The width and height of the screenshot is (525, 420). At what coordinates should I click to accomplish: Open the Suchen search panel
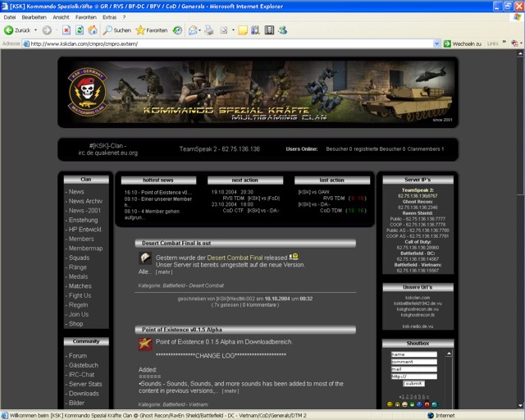(116, 30)
